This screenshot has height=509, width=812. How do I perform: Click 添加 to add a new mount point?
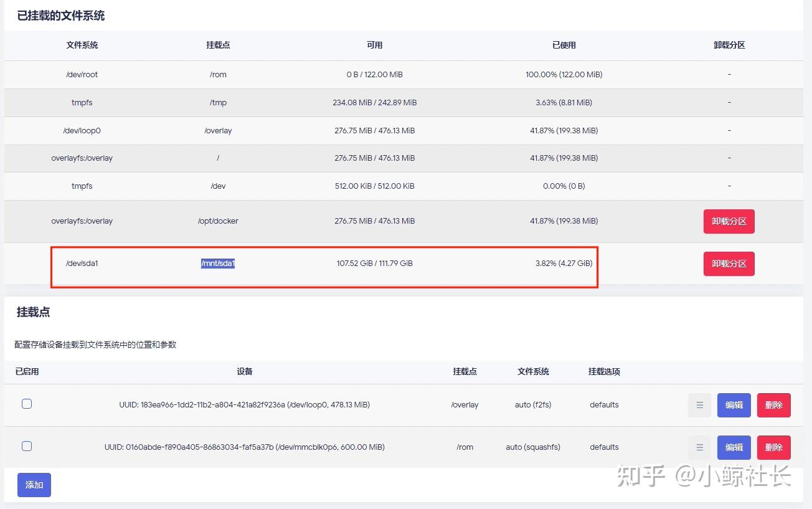click(34, 485)
